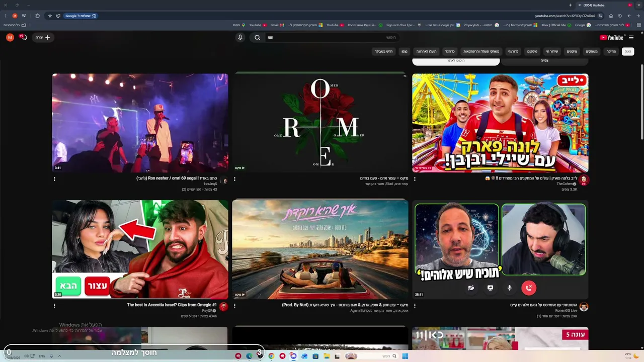Open the PsyQR channel name link

tap(208, 311)
